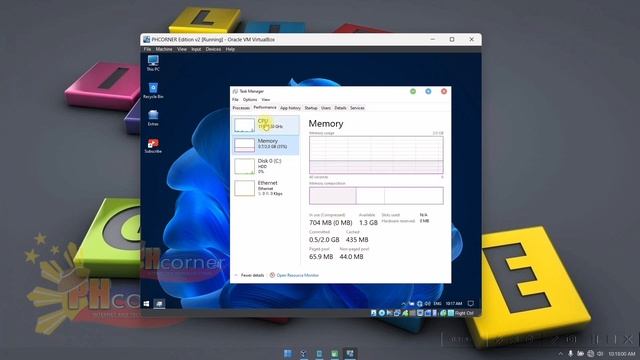Open the VirtualBox Devices menu
Image resolution: width=640 pixels, height=360 pixels.
pyautogui.click(x=213, y=49)
